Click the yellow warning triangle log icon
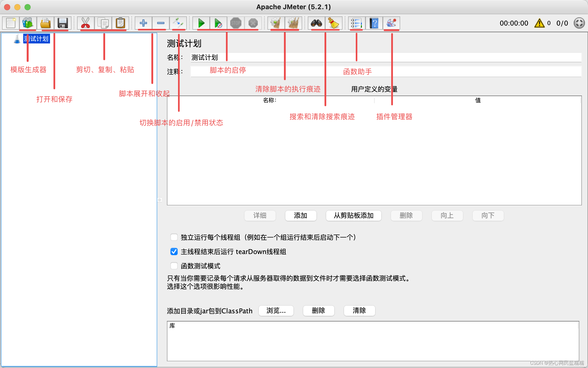Image resolution: width=588 pixels, height=368 pixels. coord(540,23)
